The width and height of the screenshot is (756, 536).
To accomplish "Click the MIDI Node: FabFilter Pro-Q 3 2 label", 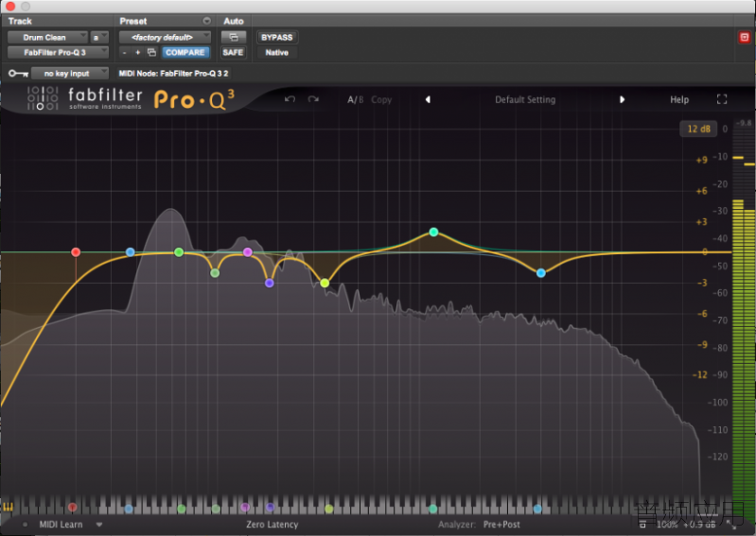I will tap(173, 73).
